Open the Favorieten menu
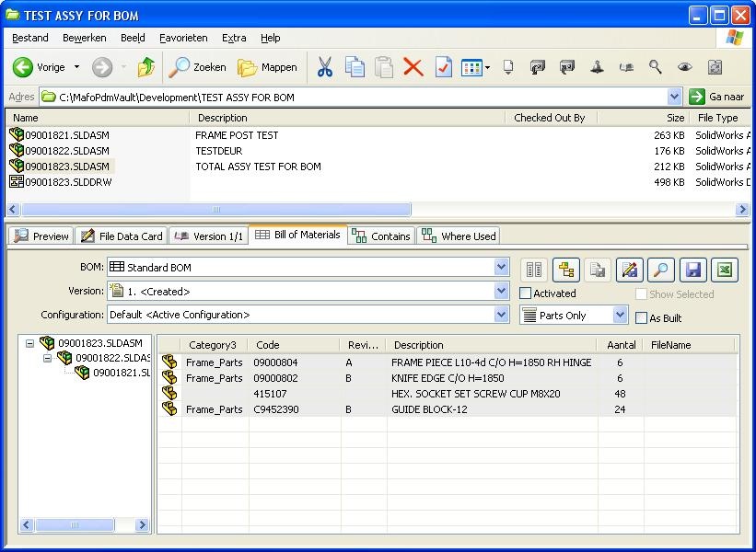 (183, 38)
